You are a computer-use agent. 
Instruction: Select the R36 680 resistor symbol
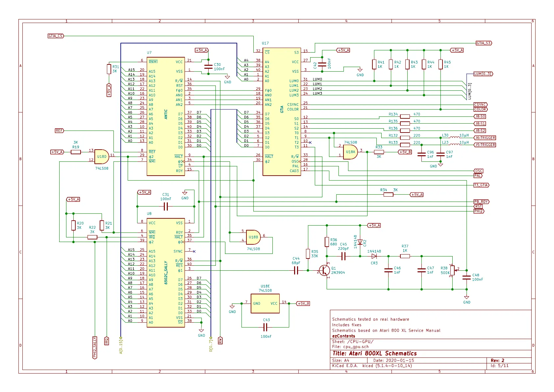pyautogui.click(x=327, y=242)
